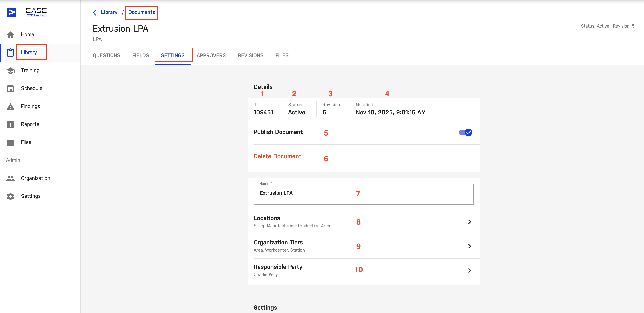Image resolution: width=644 pixels, height=313 pixels.
Task: Click the Publish Document label
Action: click(x=278, y=132)
